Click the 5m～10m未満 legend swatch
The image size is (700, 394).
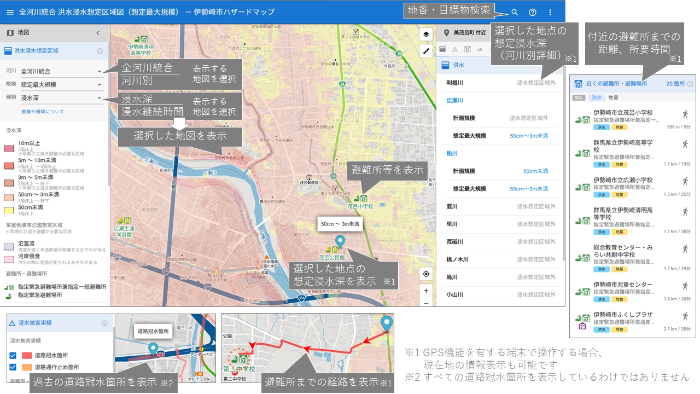(x=9, y=166)
